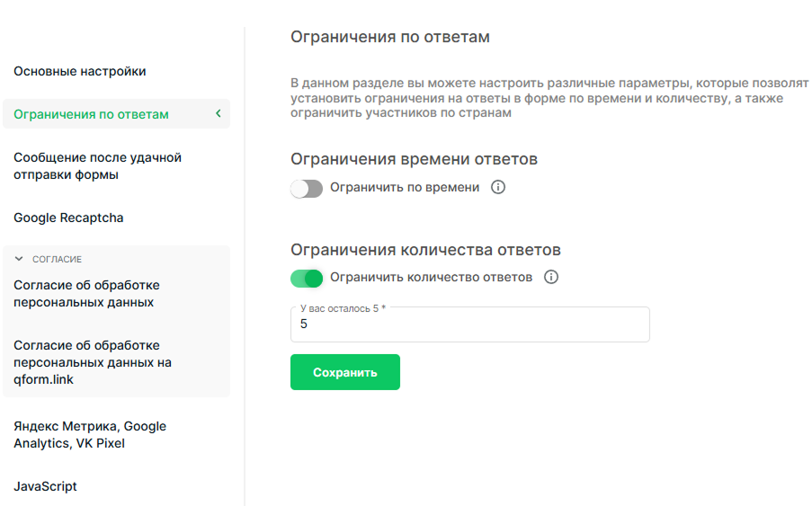812x506 pixels.
Task: Collapse the СОГЛАСИЕ section via its chevron
Action: [19, 259]
